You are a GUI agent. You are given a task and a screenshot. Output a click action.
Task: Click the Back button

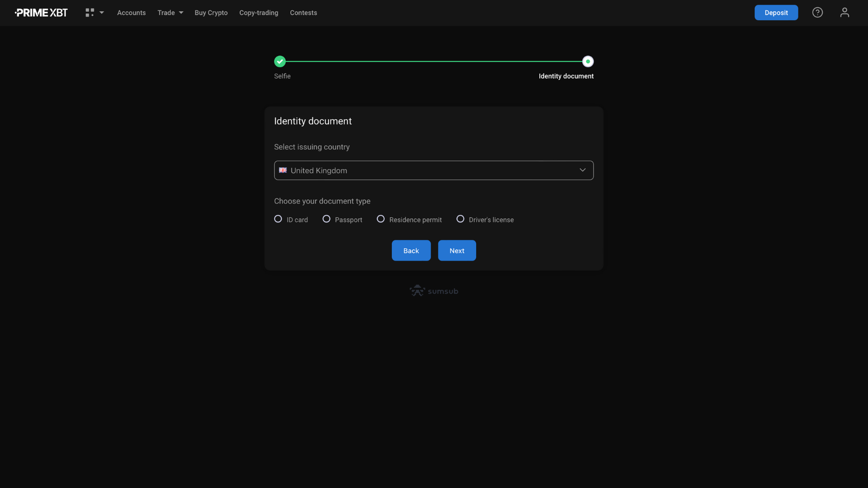(411, 250)
